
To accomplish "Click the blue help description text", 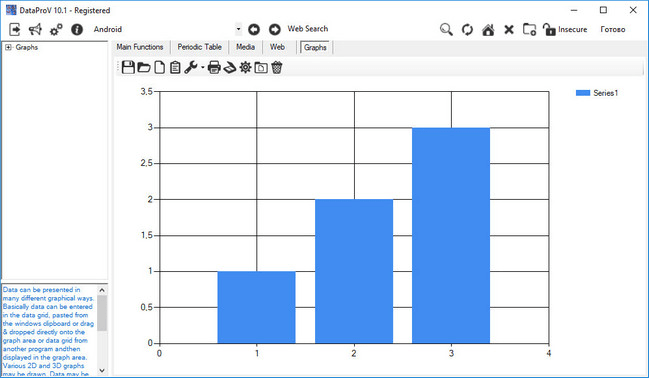I will click(49, 331).
